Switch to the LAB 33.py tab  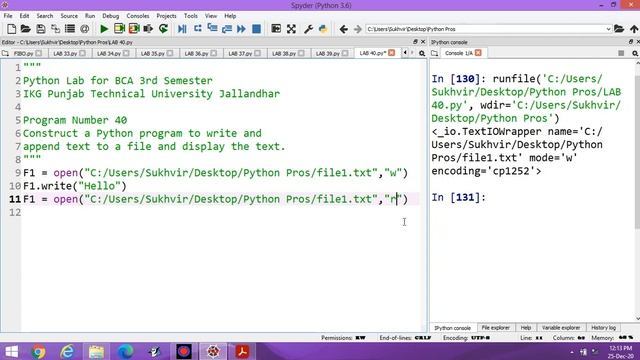pos(65,53)
